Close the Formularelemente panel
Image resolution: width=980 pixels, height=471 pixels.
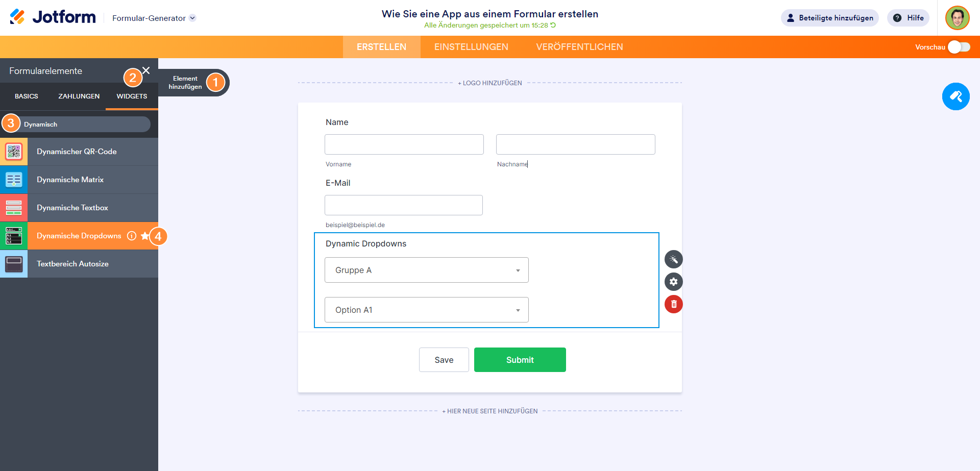point(146,70)
